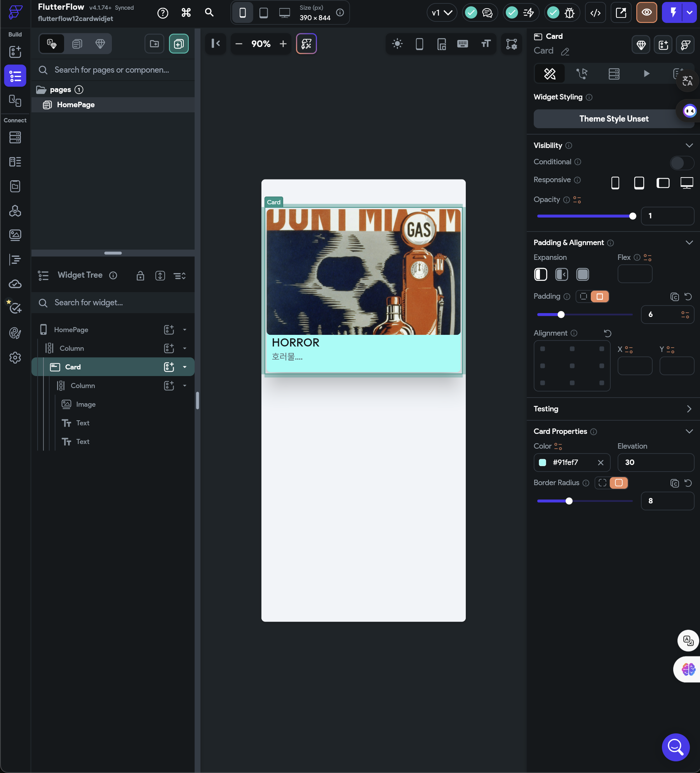Click the Opacity slider handle
This screenshot has height=773, width=700.
click(x=633, y=216)
